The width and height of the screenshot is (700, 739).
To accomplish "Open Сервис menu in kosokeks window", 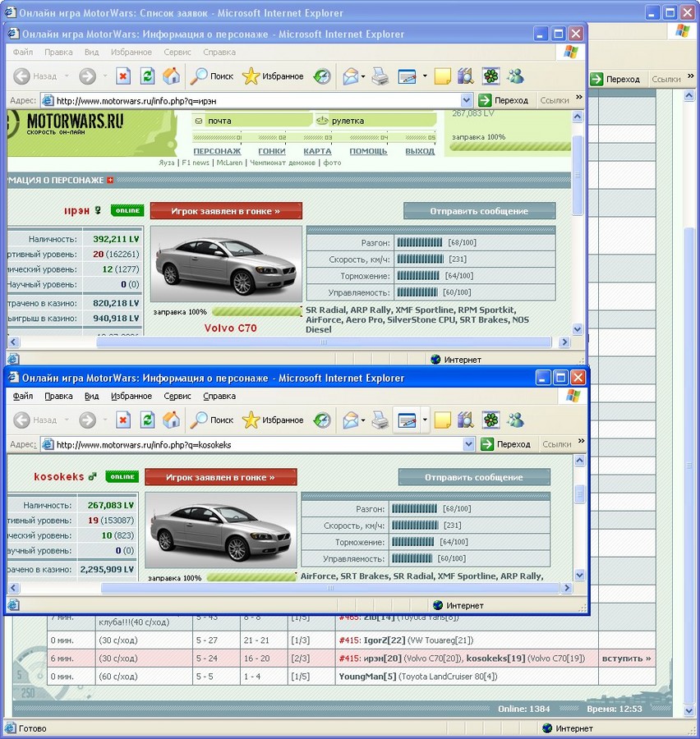I will 177,396.
